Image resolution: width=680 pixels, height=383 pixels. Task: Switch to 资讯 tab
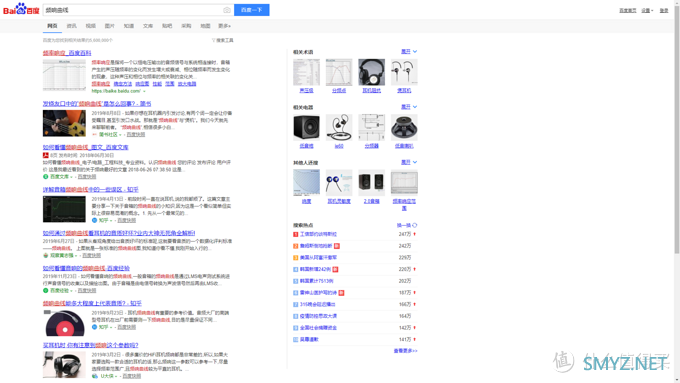click(x=72, y=26)
